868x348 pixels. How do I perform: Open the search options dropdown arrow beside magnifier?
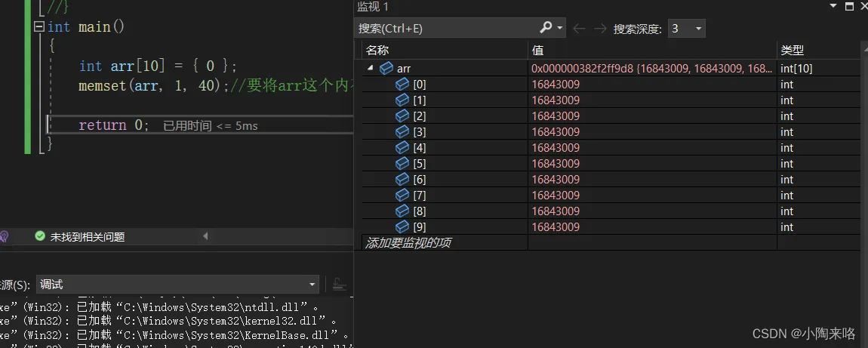(560, 28)
